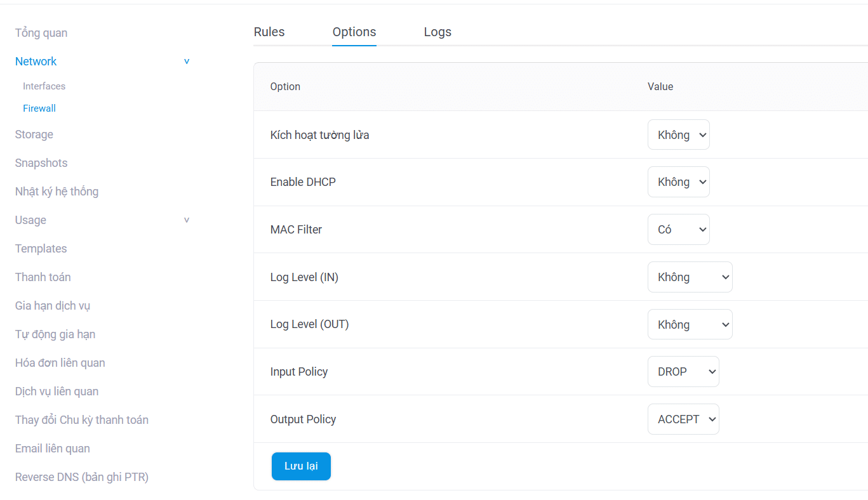The width and height of the screenshot is (868, 500).
Task: Click the Lưu lại save button
Action: [301, 466]
